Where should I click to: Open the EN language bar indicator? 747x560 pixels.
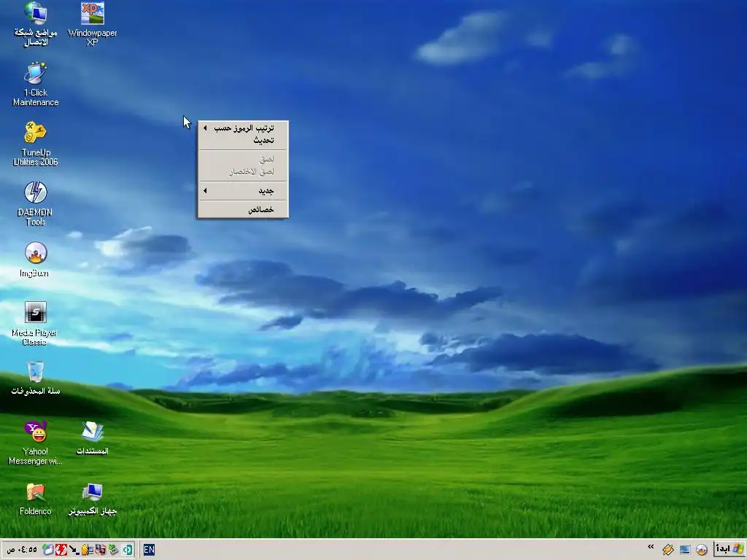click(149, 550)
